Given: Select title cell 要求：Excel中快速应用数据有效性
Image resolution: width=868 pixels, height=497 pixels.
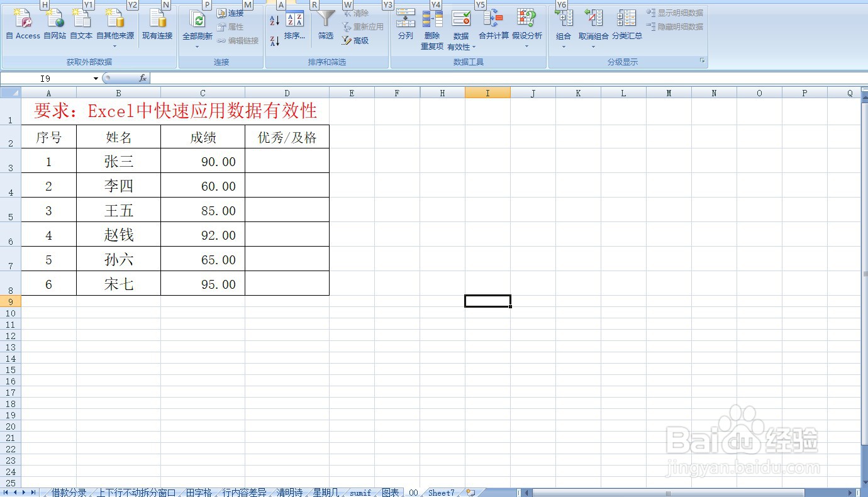Looking at the screenshot, I should pos(175,111).
